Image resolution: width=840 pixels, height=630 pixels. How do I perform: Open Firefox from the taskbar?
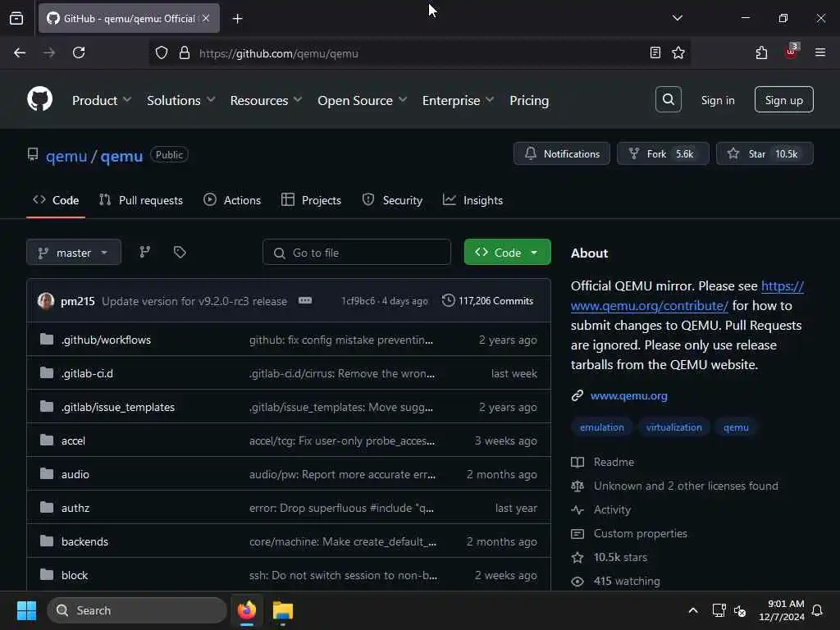[x=247, y=610]
